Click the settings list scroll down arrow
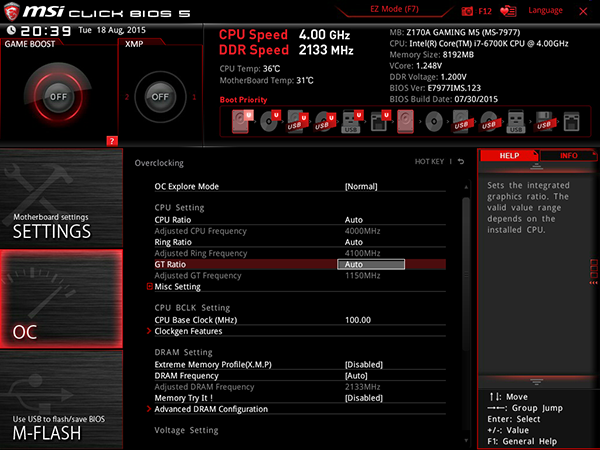Viewport: 600px width, 450px height. pos(466,440)
